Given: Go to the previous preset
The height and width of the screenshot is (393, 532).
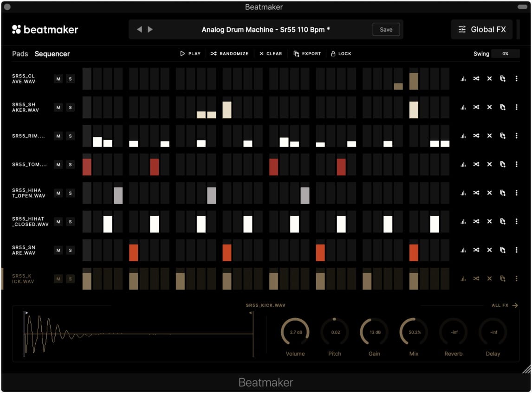Looking at the screenshot, I should tap(139, 30).
